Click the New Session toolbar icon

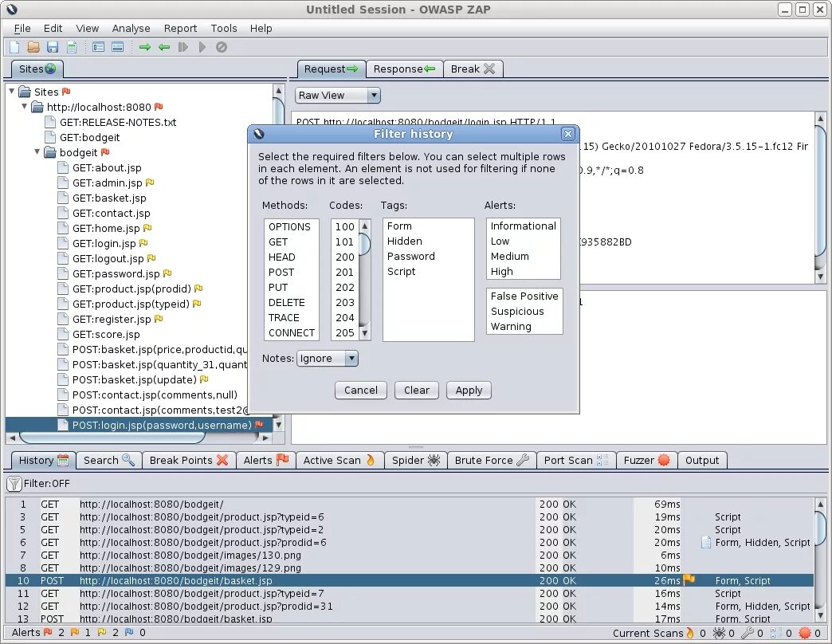[14, 47]
